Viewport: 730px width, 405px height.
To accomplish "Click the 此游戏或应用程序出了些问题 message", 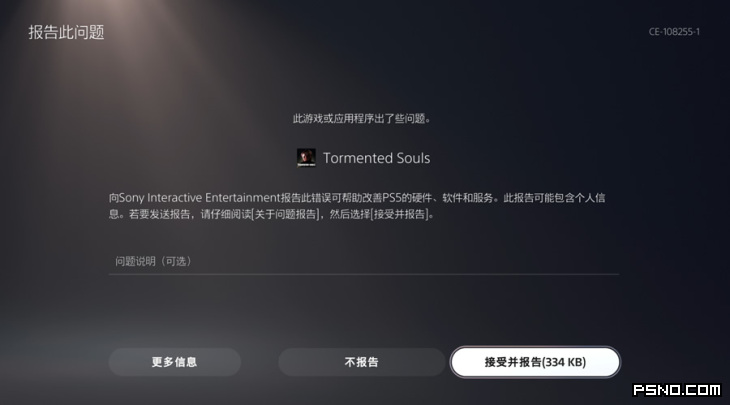I will pos(361,119).
